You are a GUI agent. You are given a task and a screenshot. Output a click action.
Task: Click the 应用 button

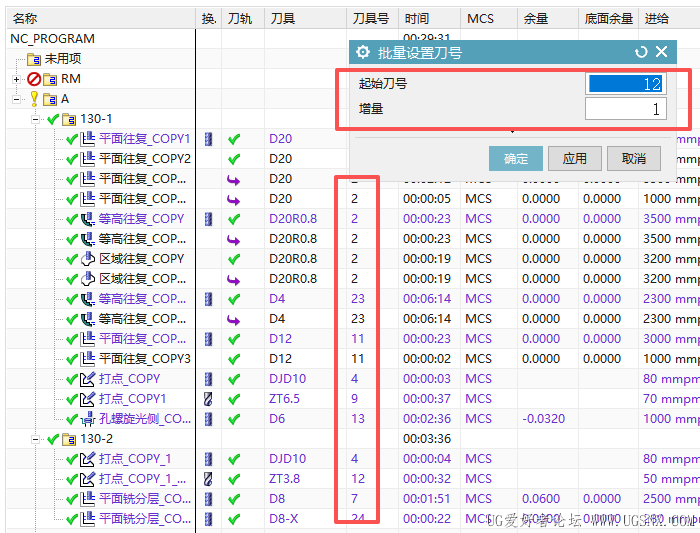[x=575, y=158]
